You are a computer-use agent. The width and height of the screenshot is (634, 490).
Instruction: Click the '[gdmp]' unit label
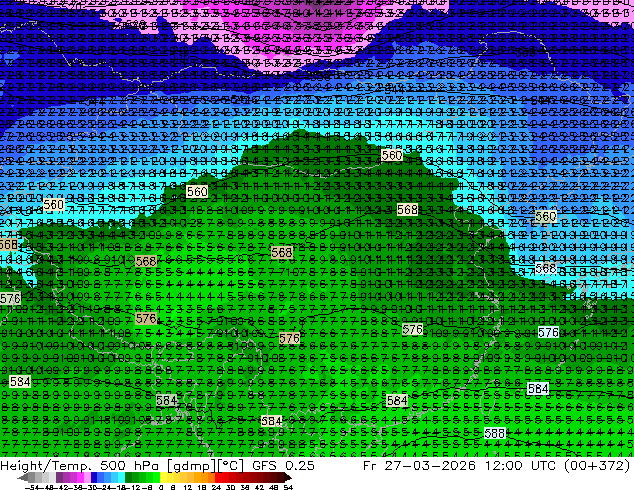[x=191, y=466]
